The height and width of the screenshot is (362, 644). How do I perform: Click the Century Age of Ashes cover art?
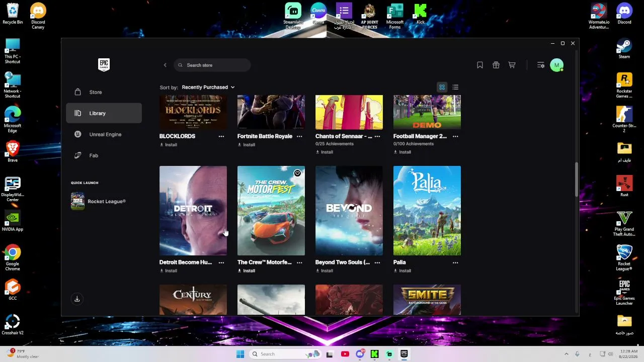click(193, 300)
